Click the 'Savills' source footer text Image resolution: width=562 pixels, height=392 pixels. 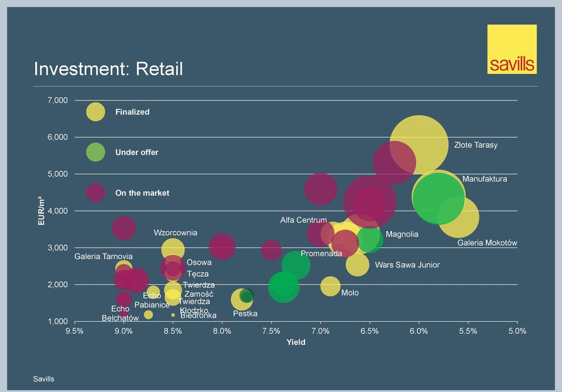pos(44,379)
